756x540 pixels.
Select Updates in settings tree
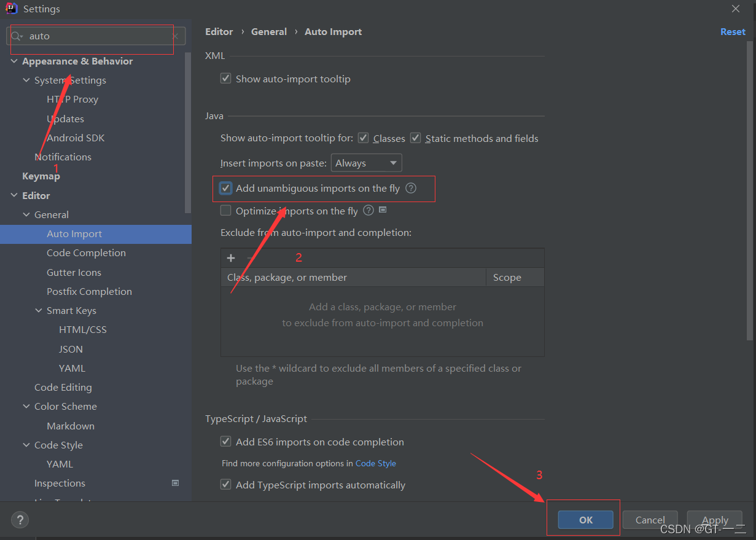(65, 119)
